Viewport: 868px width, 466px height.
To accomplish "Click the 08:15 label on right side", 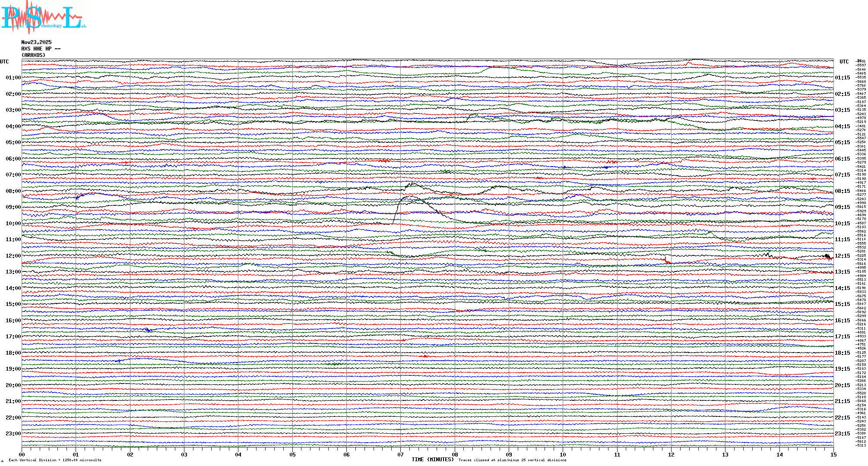I will point(842,191).
